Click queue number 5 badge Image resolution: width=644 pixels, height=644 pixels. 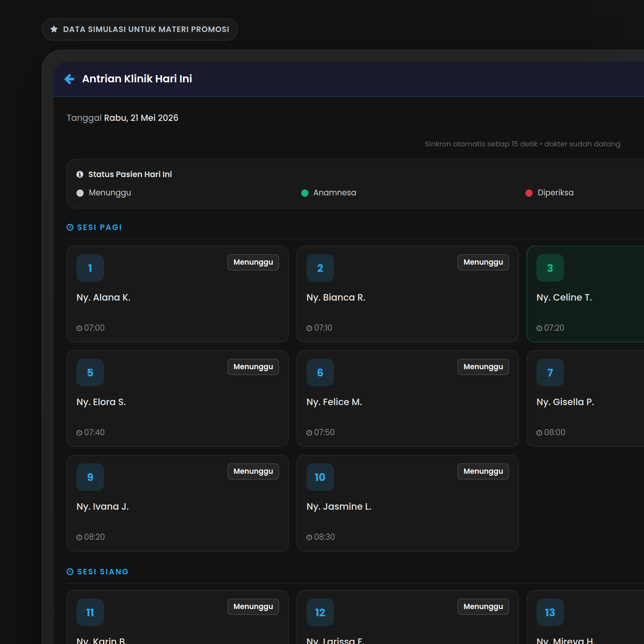pos(90,372)
